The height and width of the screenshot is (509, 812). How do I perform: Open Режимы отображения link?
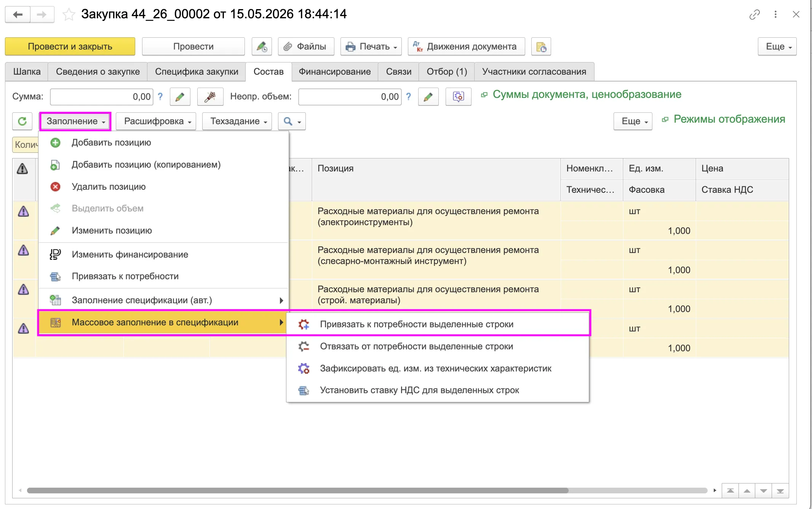729,119
